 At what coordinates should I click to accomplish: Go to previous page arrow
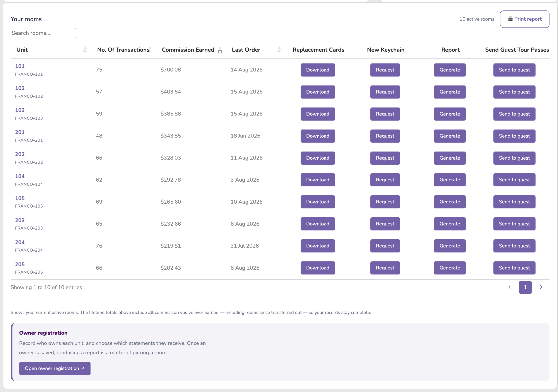(x=510, y=287)
